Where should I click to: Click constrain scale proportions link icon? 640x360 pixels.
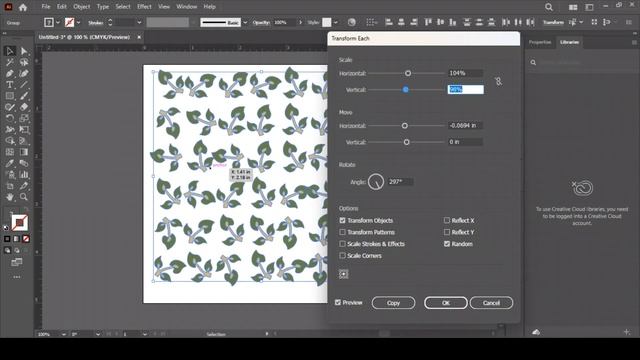[498, 82]
